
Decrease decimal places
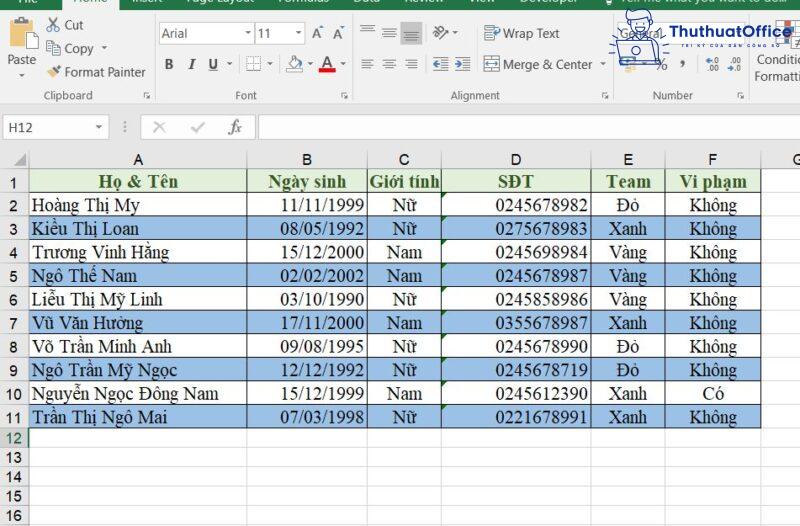click(x=734, y=64)
